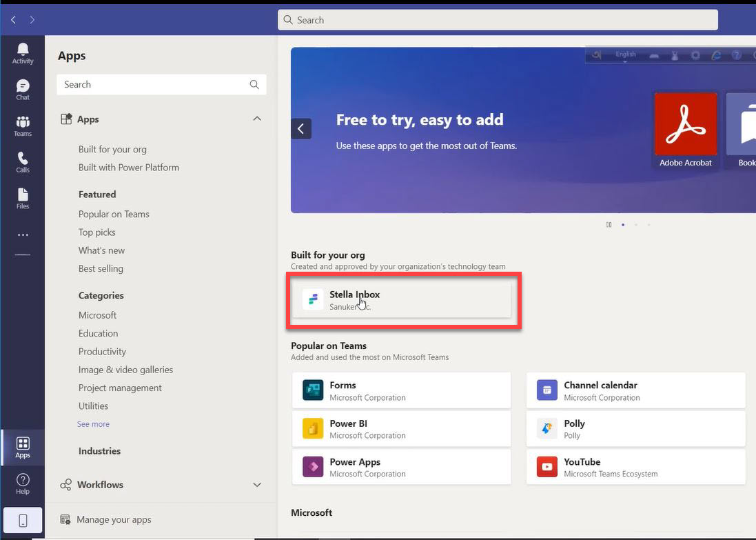Select the third carousel dot

click(649, 225)
